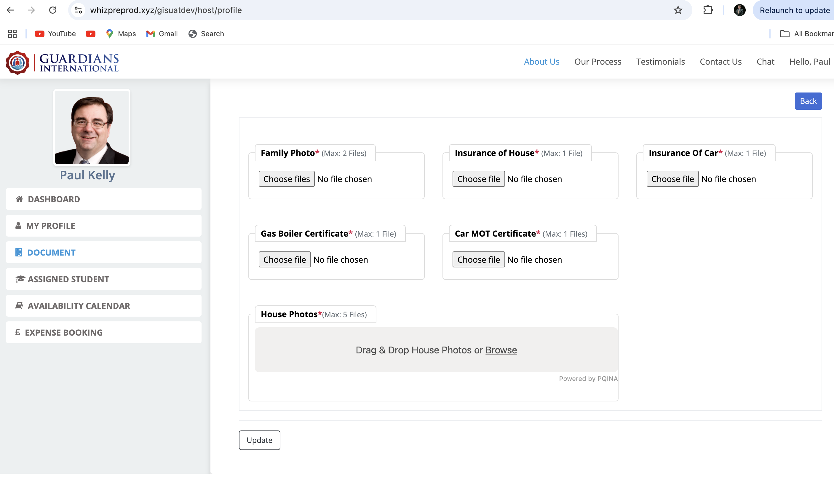
Task: Click the pound sign Expense Booking icon
Action: (18, 332)
